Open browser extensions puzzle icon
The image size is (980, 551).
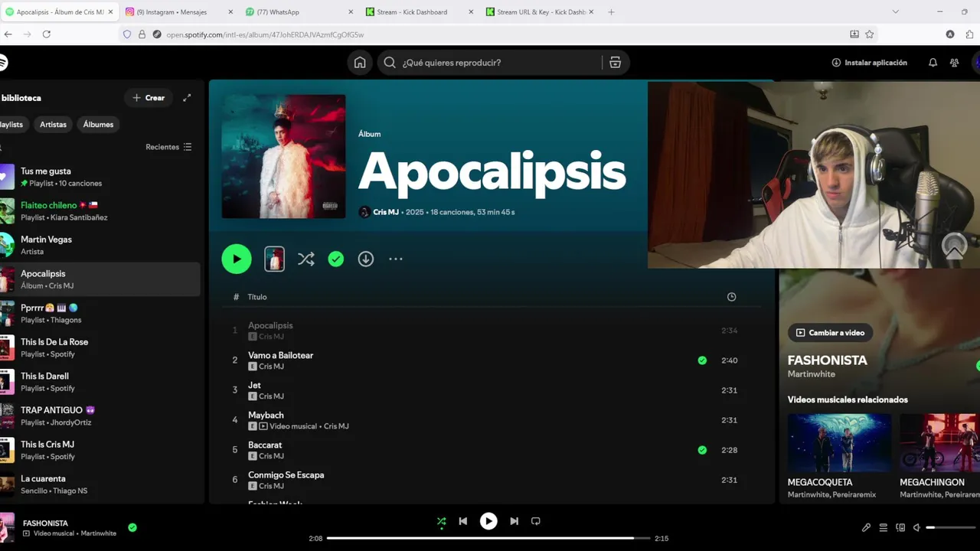click(x=969, y=34)
